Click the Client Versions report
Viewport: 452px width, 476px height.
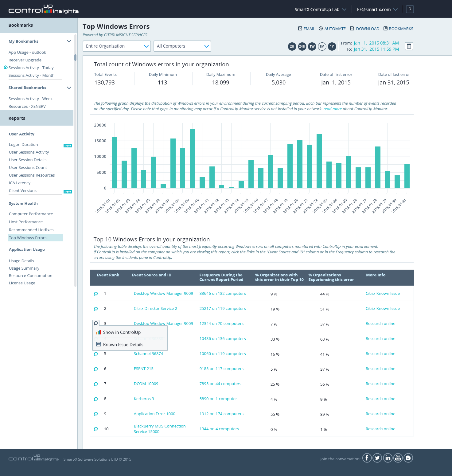[23, 191]
